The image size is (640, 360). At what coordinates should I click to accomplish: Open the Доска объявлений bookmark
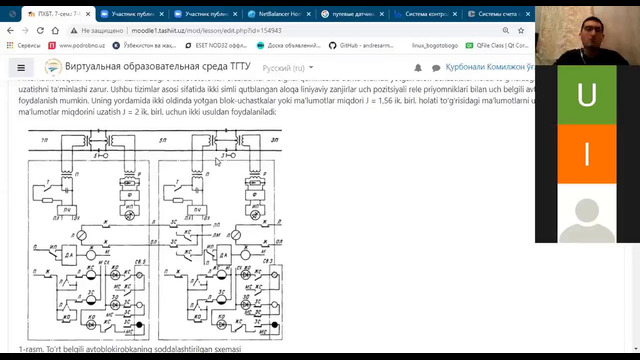[x=289, y=45]
